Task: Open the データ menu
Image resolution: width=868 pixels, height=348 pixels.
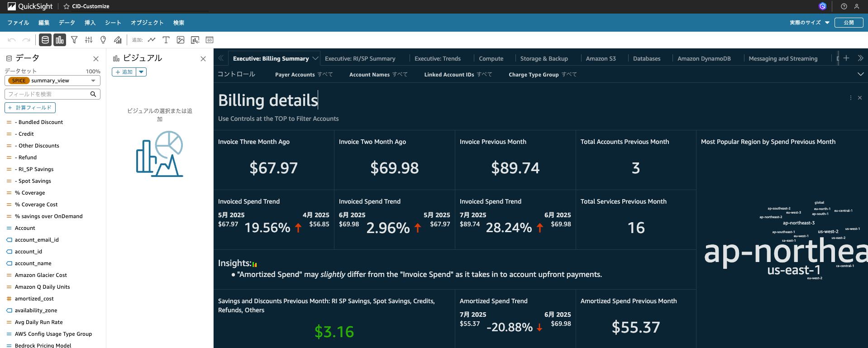Action: (67, 23)
